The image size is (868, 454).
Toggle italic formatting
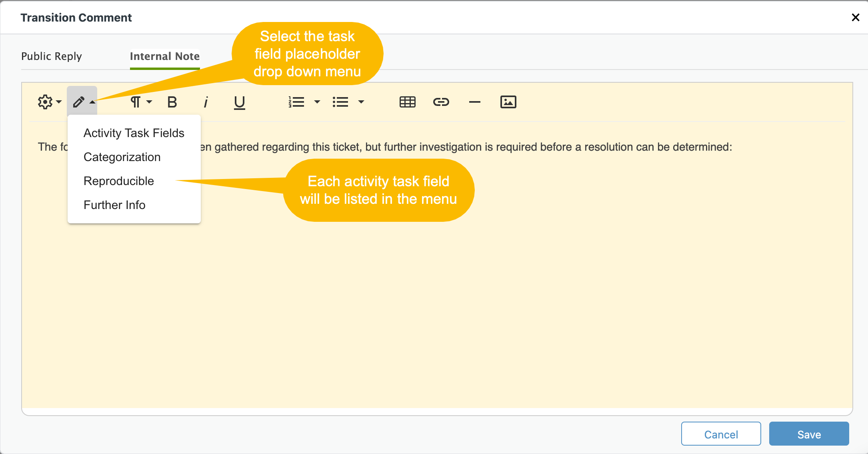(206, 102)
